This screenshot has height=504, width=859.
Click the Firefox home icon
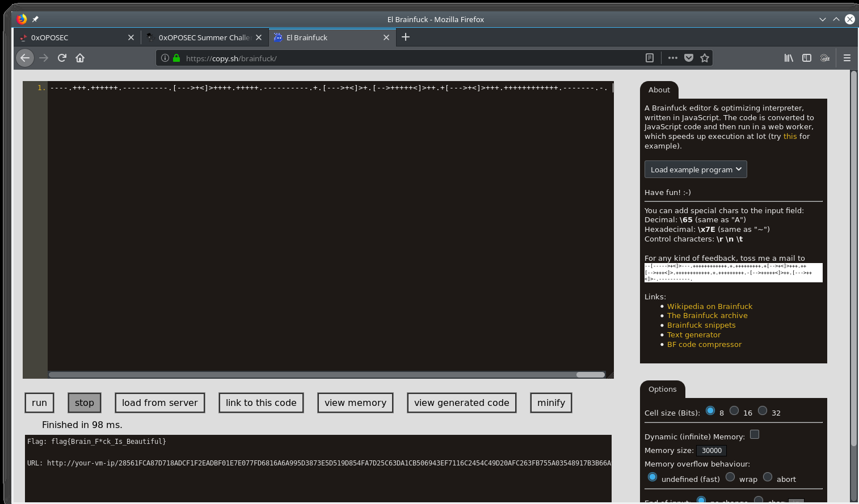(80, 58)
